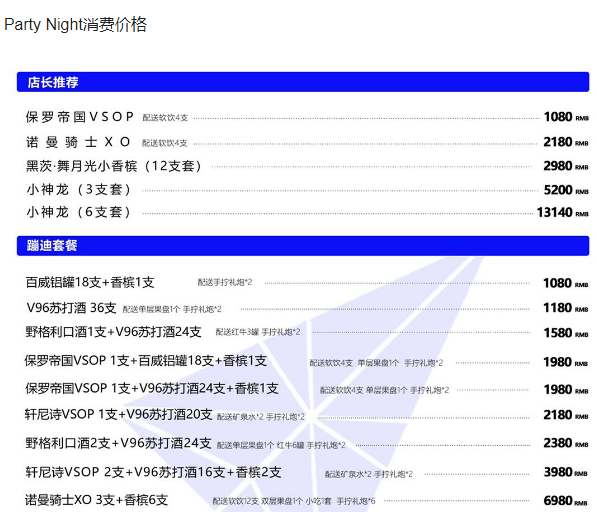Click the 保罗帝国VSOP item name
This screenshot has width=597, height=512.
coord(80,116)
